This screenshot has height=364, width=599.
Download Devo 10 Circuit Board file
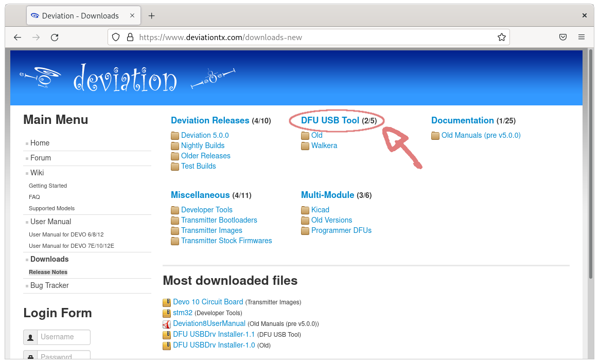click(x=208, y=302)
